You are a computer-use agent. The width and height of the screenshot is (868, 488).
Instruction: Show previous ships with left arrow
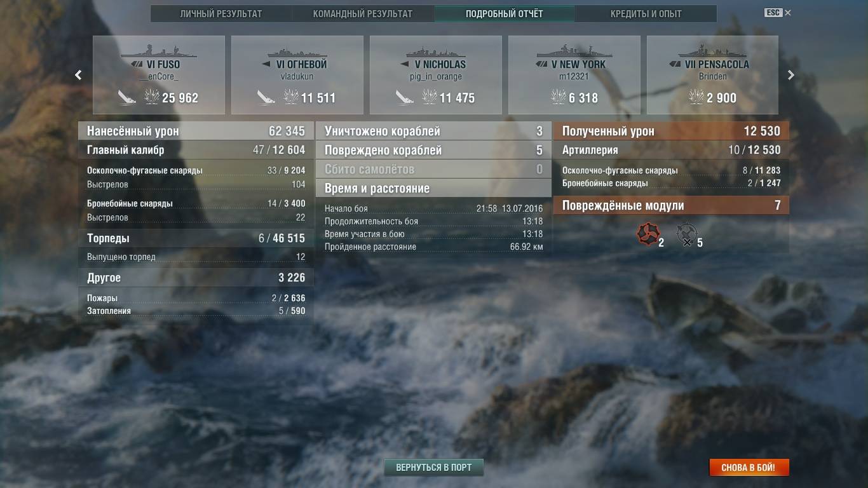[78, 75]
